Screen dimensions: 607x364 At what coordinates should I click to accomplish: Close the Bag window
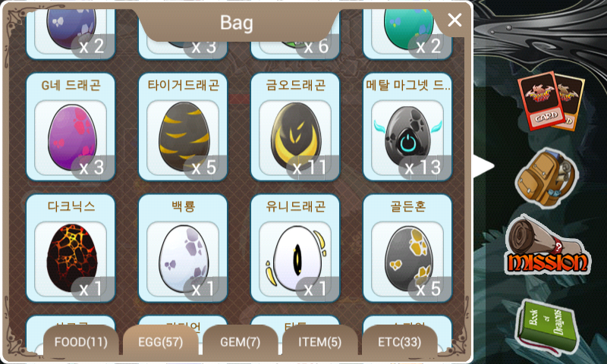point(454,20)
